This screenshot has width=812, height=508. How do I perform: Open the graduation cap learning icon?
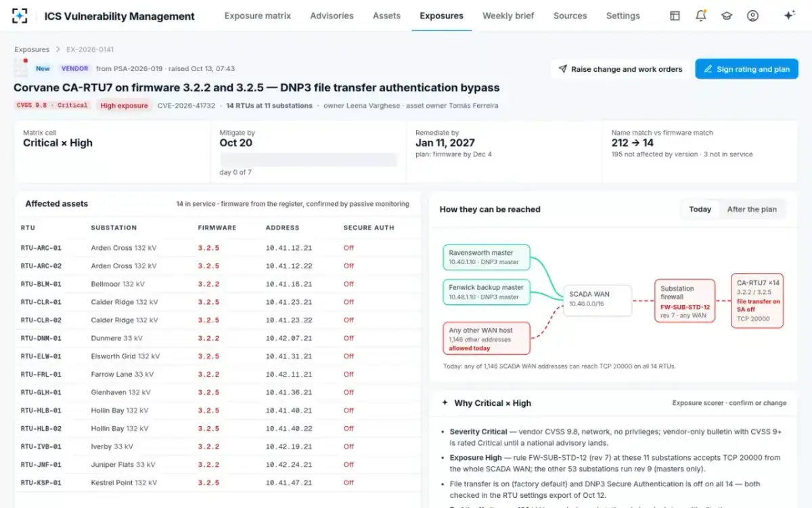tap(727, 16)
